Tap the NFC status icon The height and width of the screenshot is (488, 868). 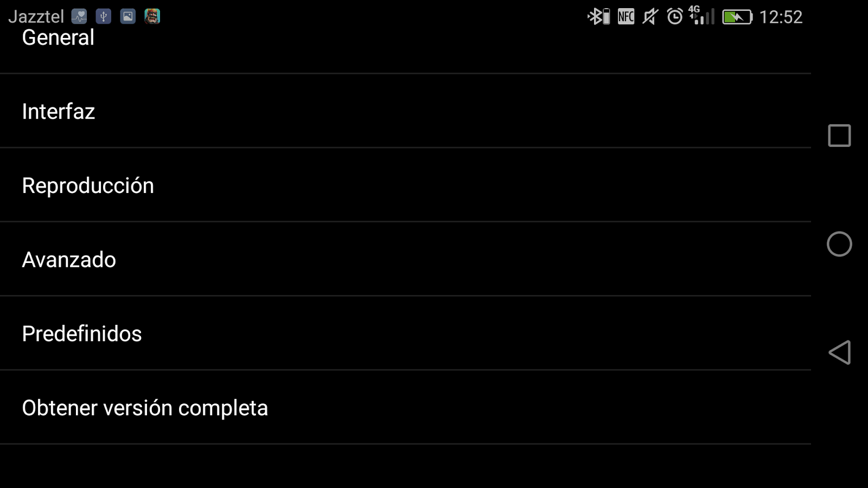626,17
